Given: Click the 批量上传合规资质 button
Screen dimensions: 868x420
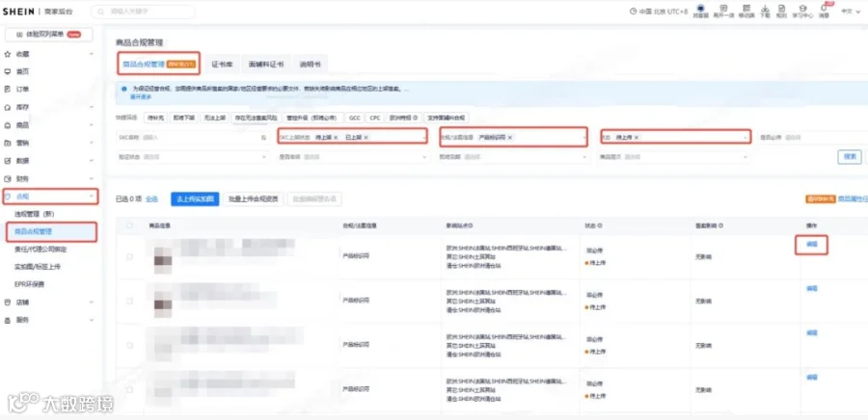Looking at the screenshot, I should pos(254,199).
